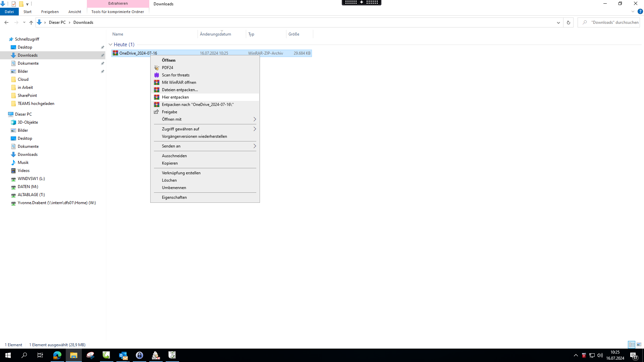Screen dimensions: 644x362
Task: Switch to large thumbnails view icon
Action: (639, 345)
